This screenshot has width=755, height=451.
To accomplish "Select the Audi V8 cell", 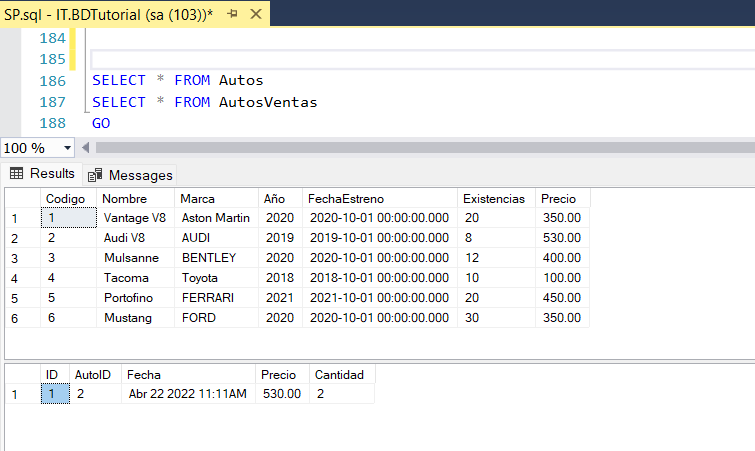I will pyautogui.click(x=135, y=238).
